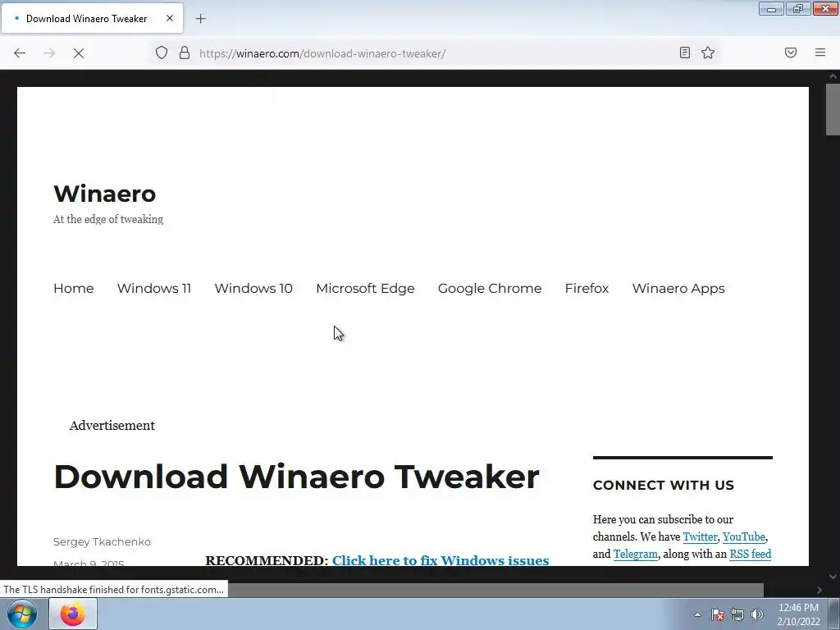
Task: Open a new tab
Action: (200, 19)
